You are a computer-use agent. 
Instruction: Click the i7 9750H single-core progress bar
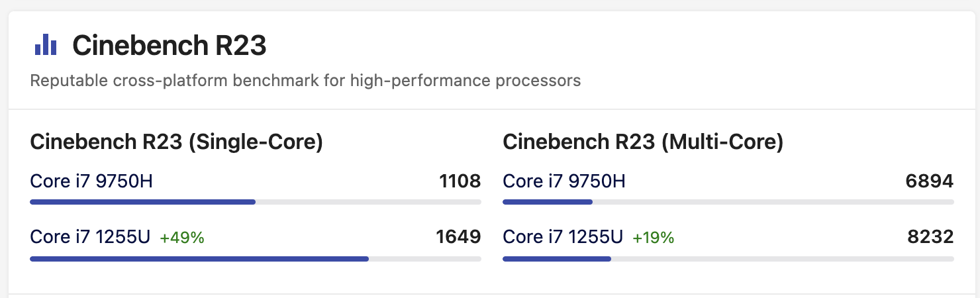[x=256, y=201]
